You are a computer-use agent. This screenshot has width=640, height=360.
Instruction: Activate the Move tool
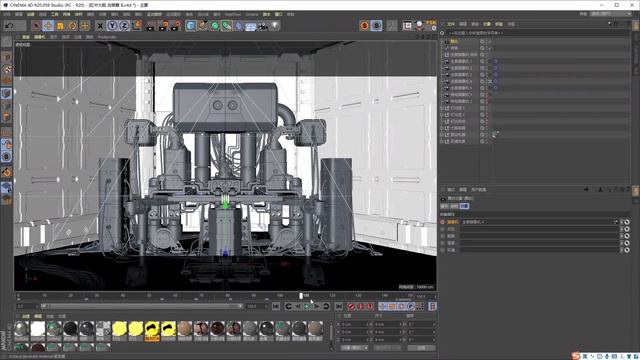pyautogui.click(x=48, y=26)
